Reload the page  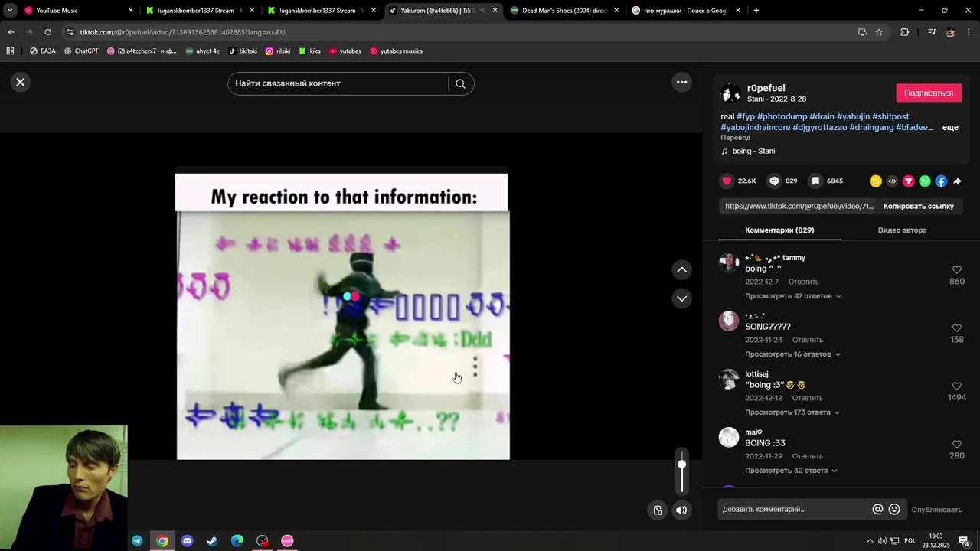click(x=47, y=32)
